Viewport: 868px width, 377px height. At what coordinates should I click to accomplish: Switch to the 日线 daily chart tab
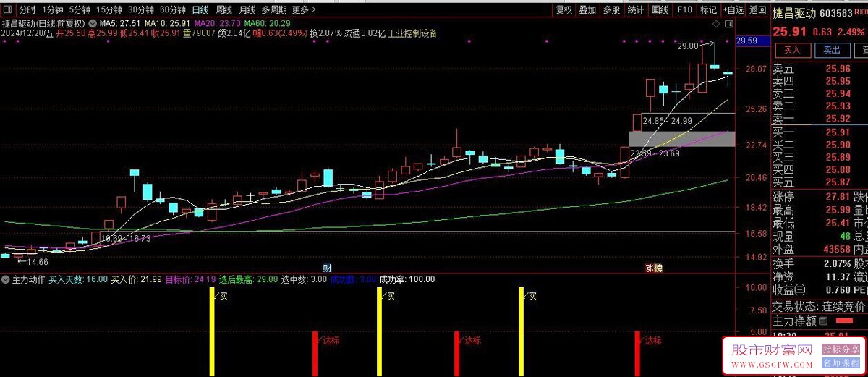coord(200,10)
